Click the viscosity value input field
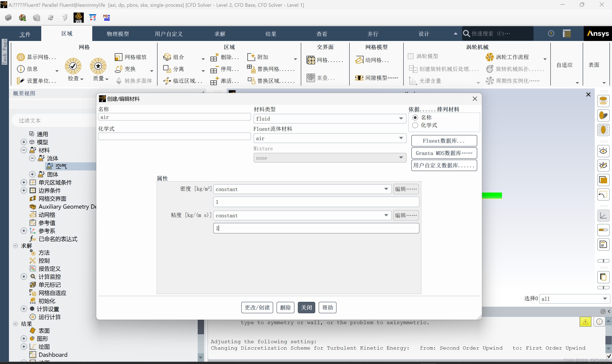The width and height of the screenshot is (612, 364). click(x=316, y=228)
